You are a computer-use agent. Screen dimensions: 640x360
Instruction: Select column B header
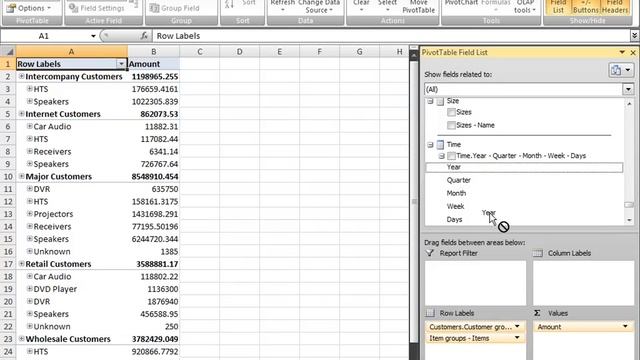tap(153, 52)
